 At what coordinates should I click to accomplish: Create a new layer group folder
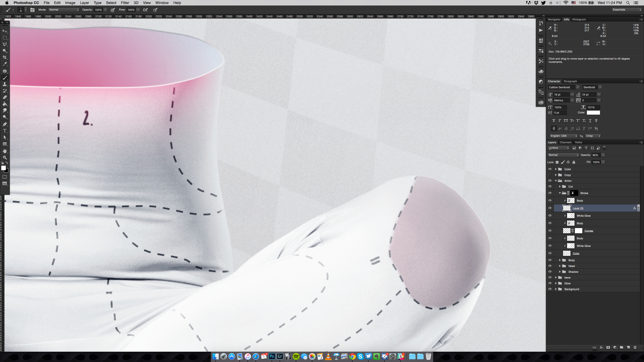tap(622, 347)
